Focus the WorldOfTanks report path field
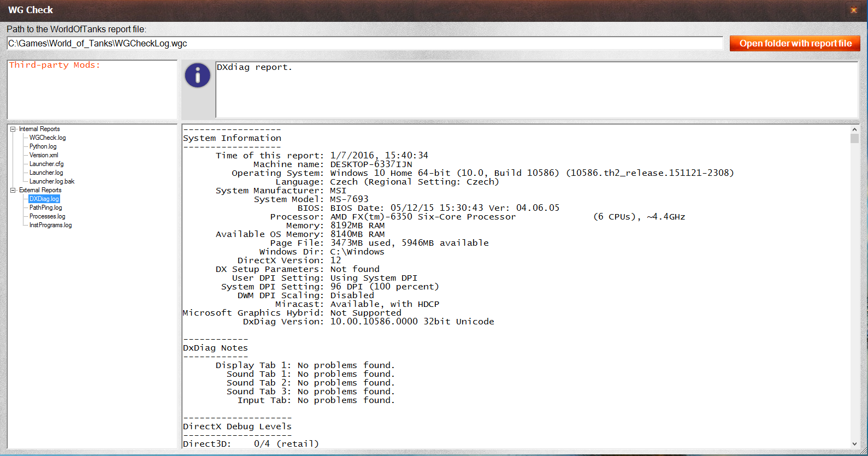 coord(364,44)
